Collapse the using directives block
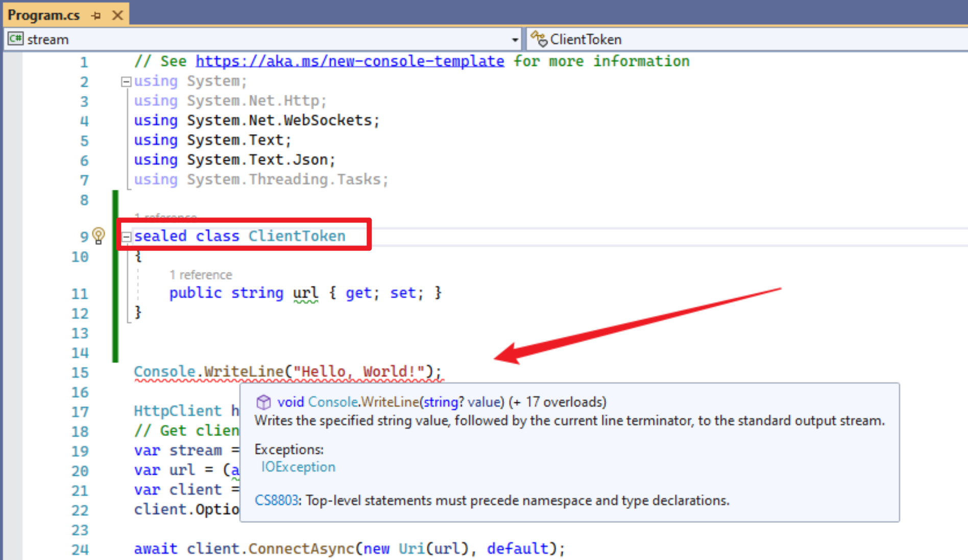Image resolution: width=968 pixels, height=560 pixels. click(x=126, y=82)
